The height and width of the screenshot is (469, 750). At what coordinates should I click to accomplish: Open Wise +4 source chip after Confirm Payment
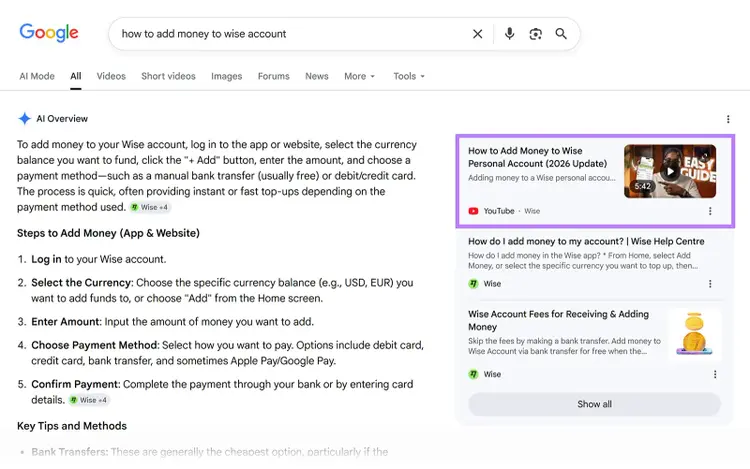[88, 400]
